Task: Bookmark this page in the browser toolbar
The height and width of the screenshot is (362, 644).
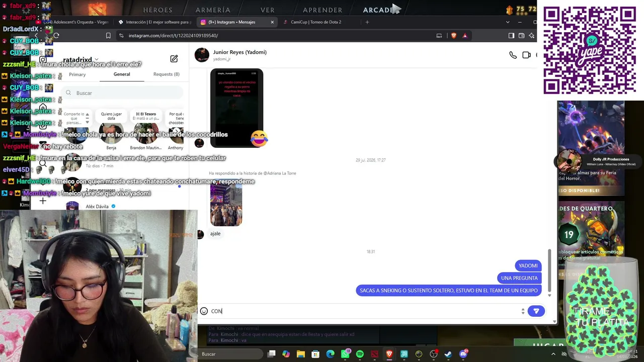Action: click(x=108, y=36)
